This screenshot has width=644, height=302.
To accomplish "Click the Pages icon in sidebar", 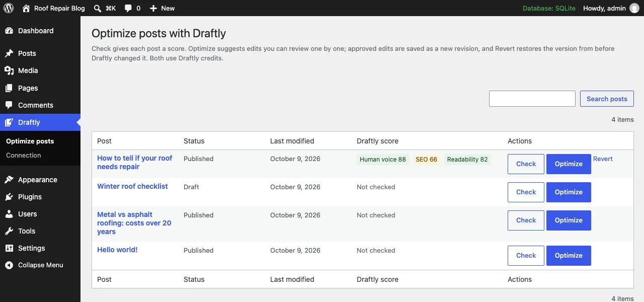I will [x=9, y=88].
